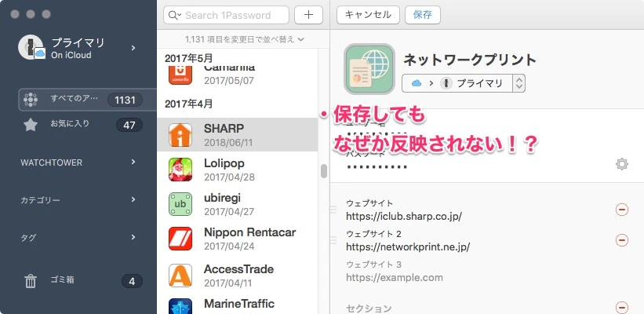The image size is (644, 314).
Task: Remove the networkprint.ne.jp website field
Action: (x=622, y=240)
